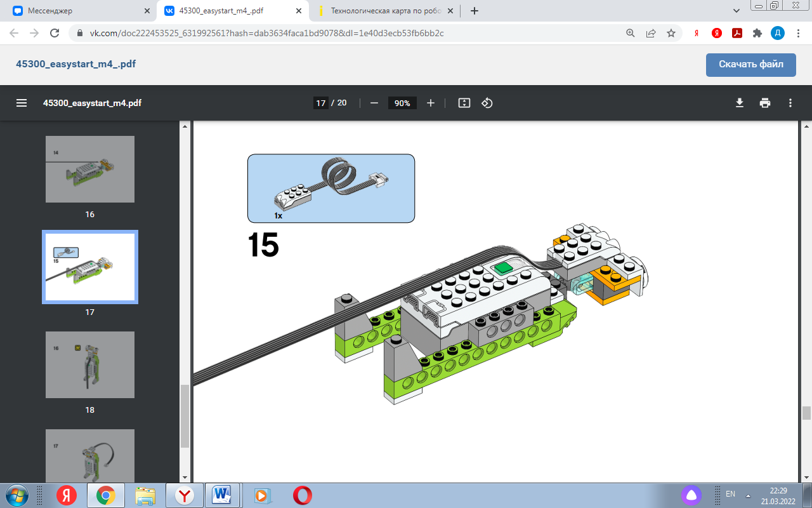This screenshot has height=508, width=812.
Task: Open a new browser tab
Action: click(475, 11)
